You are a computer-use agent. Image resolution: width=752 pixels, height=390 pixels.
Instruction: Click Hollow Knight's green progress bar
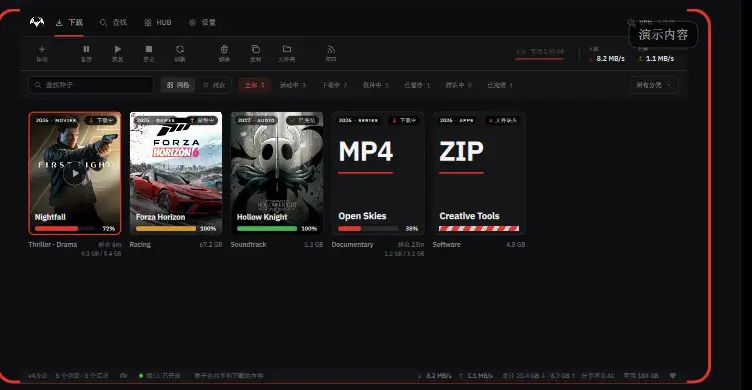click(x=267, y=229)
